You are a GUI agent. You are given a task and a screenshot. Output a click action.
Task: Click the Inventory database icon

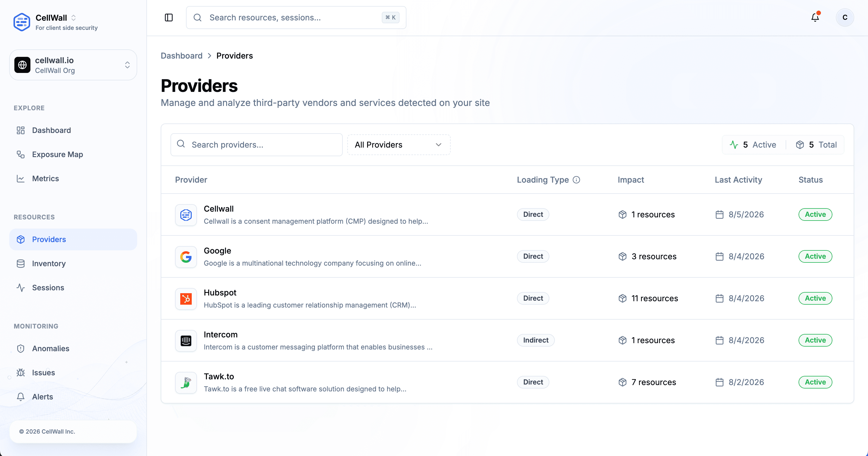pos(21,264)
